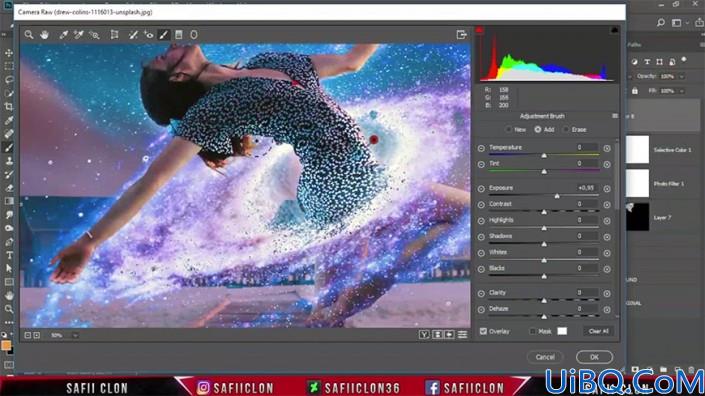Increase Exposure with the plus icon
The image size is (705, 396).
(607, 189)
